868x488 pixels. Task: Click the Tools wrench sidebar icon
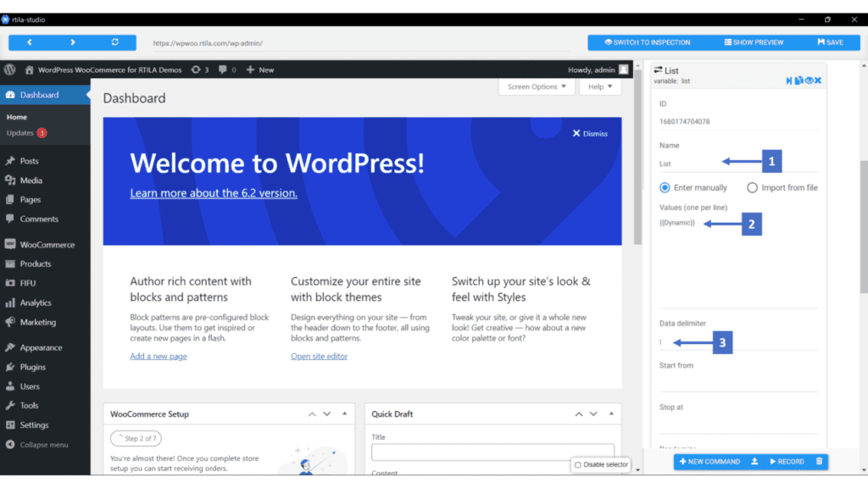10,406
